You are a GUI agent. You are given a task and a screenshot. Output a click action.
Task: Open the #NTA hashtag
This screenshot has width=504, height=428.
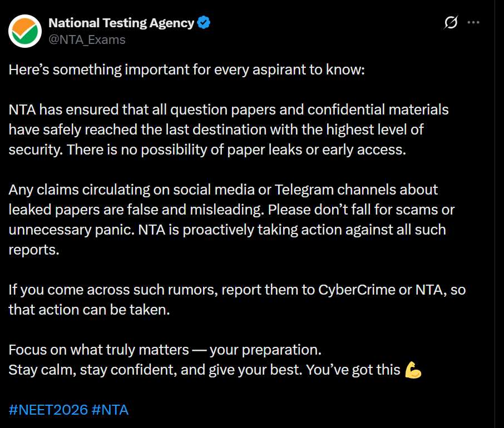[x=110, y=410]
